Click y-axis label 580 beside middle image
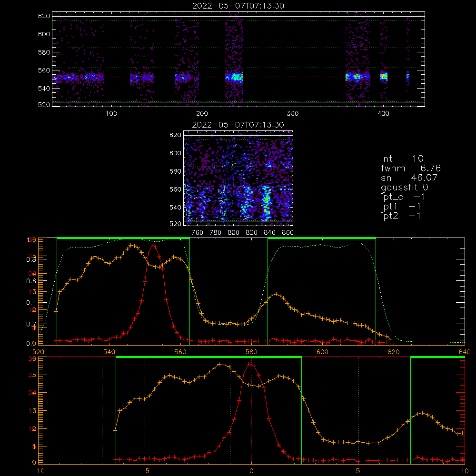 click(175, 171)
